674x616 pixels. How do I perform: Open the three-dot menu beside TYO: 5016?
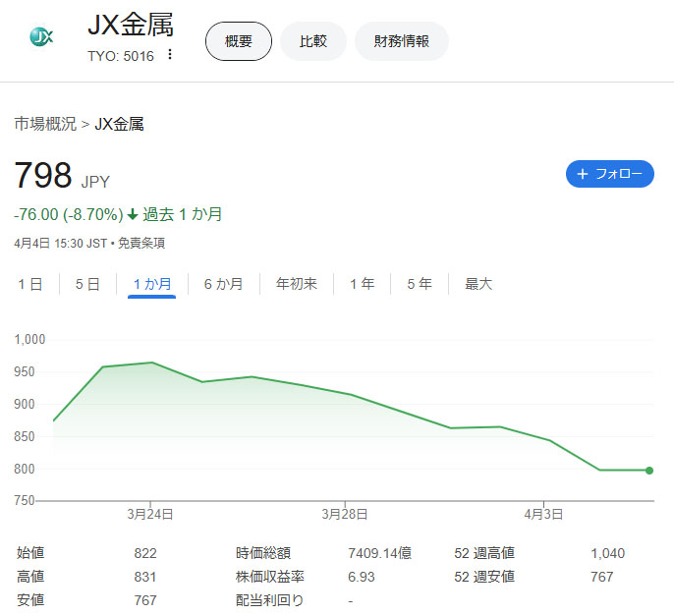point(170,55)
